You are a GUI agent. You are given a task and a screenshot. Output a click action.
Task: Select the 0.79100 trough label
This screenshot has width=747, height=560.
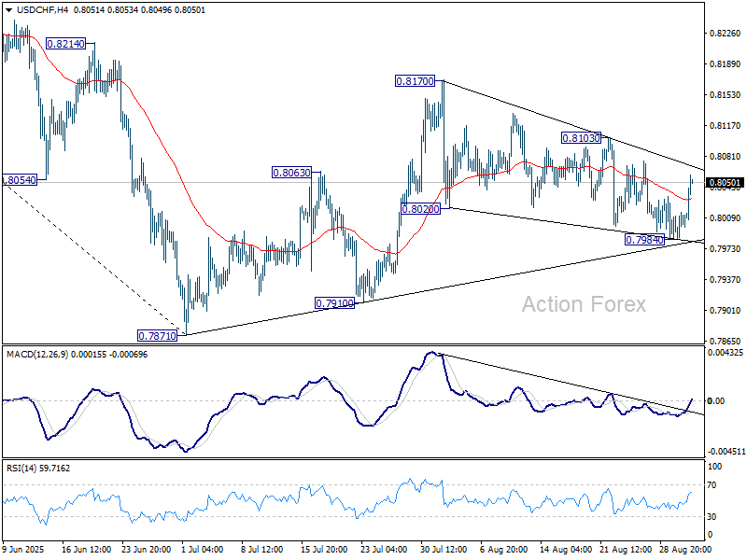click(x=334, y=303)
